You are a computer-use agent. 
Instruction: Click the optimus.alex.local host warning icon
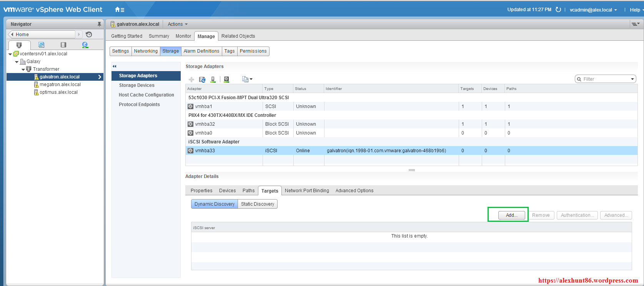(x=37, y=92)
